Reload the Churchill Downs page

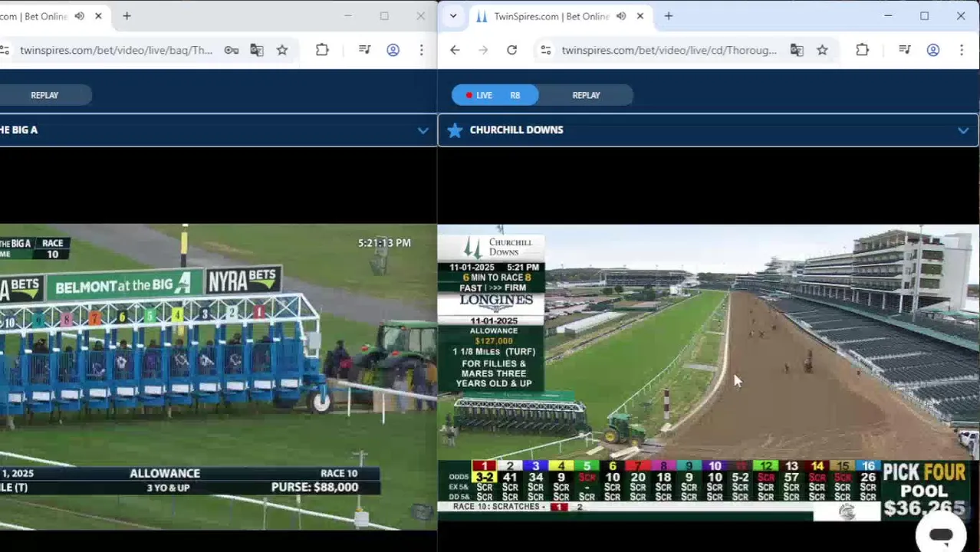pyautogui.click(x=511, y=50)
